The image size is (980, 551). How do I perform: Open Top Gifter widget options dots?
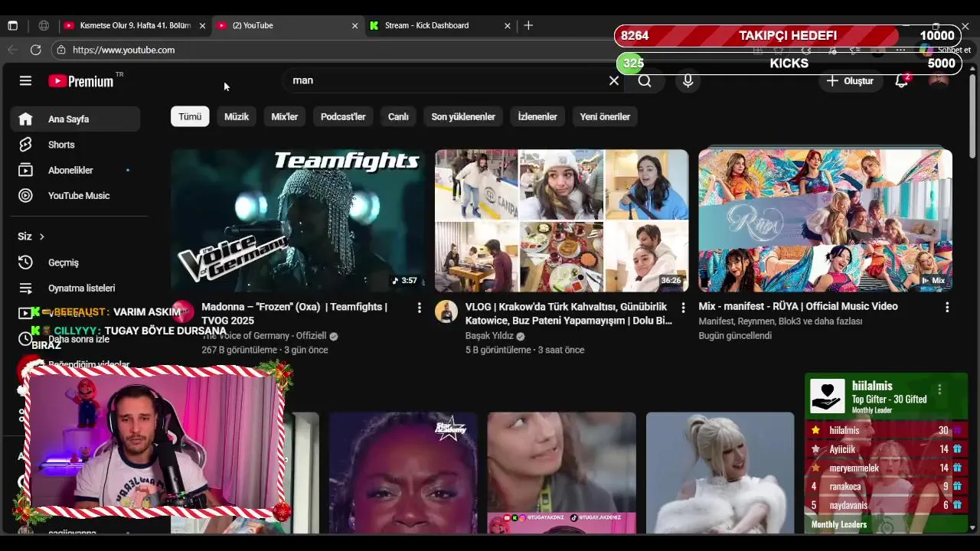(x=939, y=390)
